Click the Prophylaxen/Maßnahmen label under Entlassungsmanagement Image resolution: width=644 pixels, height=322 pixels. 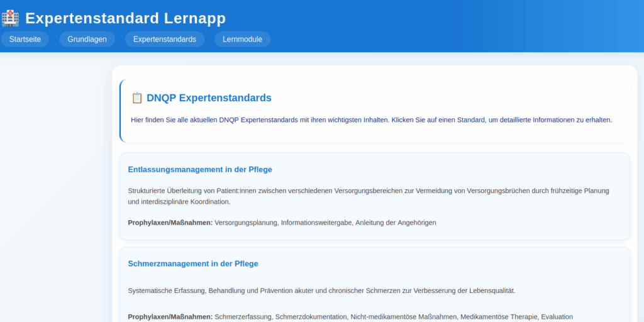click(x=170, y=223)
